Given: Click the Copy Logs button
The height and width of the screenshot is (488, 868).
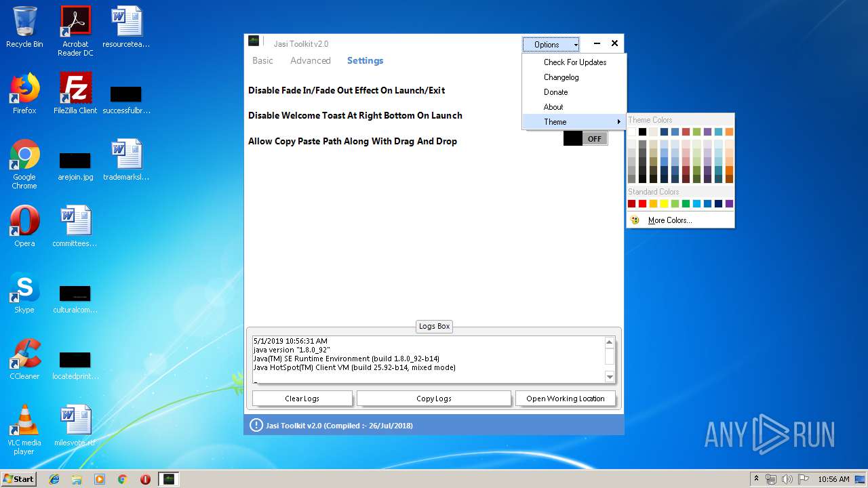Looking at the screenshot, I should 434,399.
